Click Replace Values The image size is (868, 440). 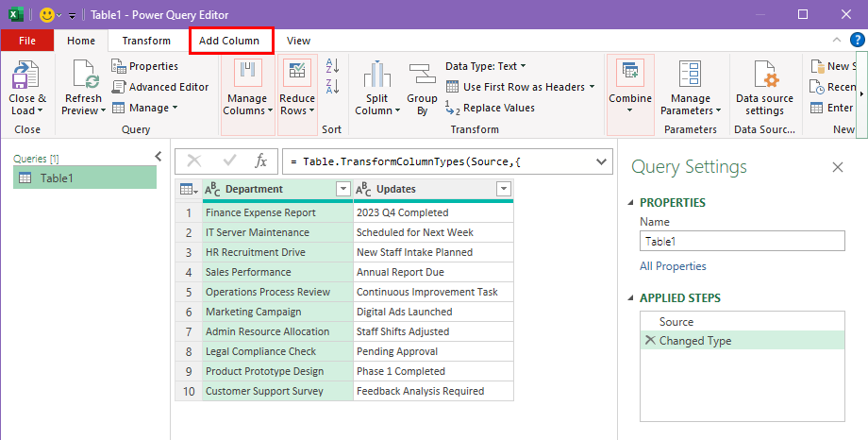tap(490, 108)
